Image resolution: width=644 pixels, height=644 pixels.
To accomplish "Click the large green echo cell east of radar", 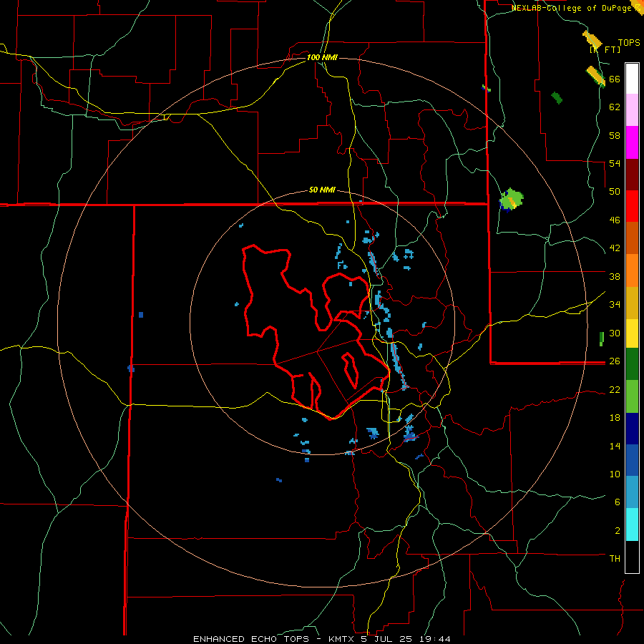I will 512,200.
